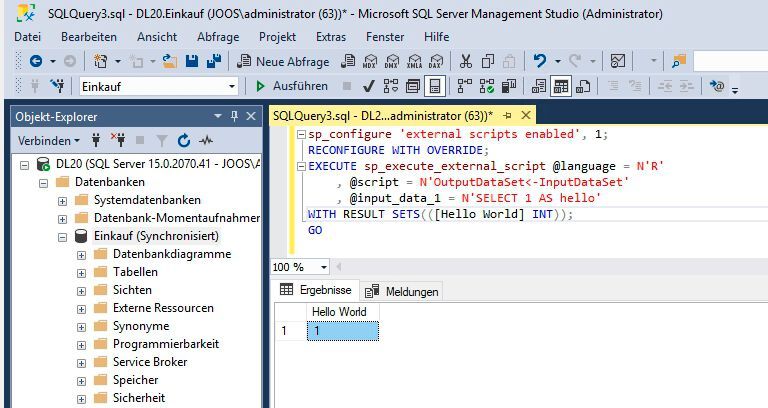Start an XMLA query from toolbar
768x408 pixels.
[414, 61]
